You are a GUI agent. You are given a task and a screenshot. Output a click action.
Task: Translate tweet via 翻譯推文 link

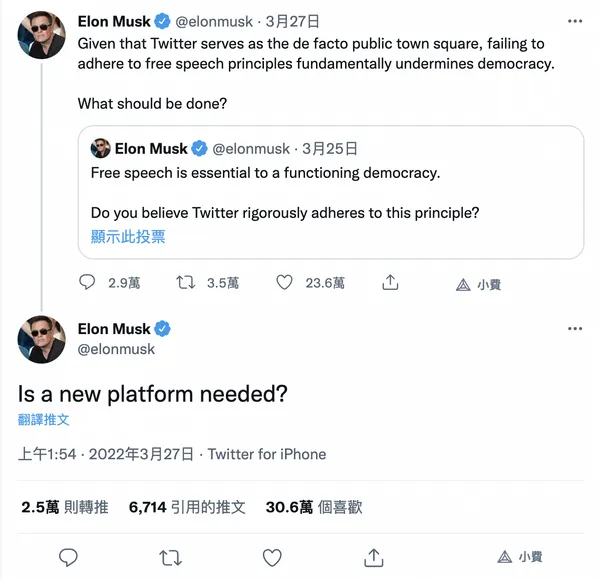(43, 420)
